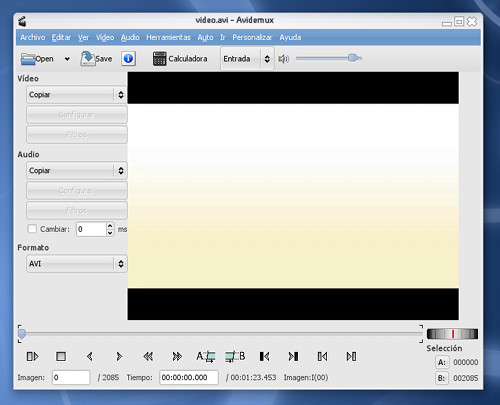Viewport: 500px width, 405px height.
Task: Seek to next black frame icon
Action: click(x=293, y=357)
